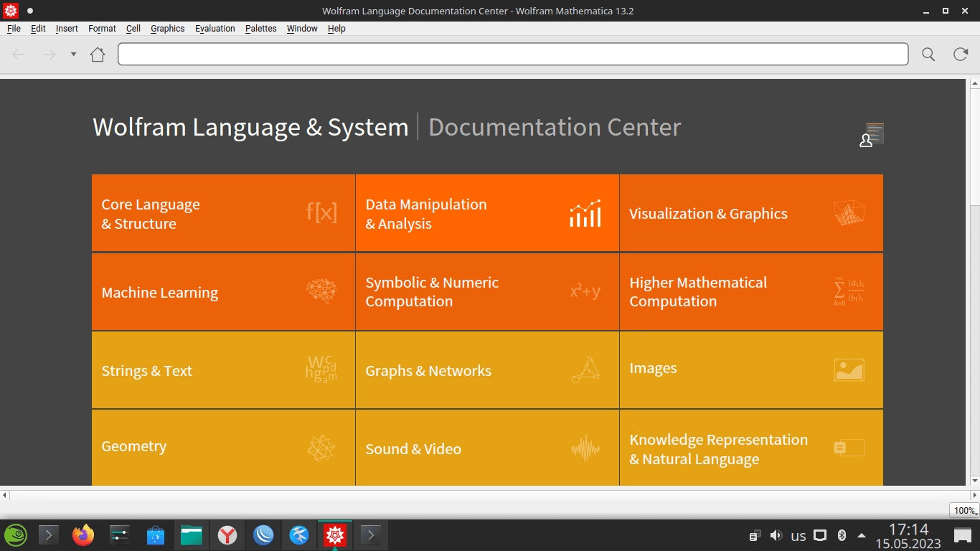Open the Strings & Text section
The image size is (980, 551).
(x=223, y=370)
